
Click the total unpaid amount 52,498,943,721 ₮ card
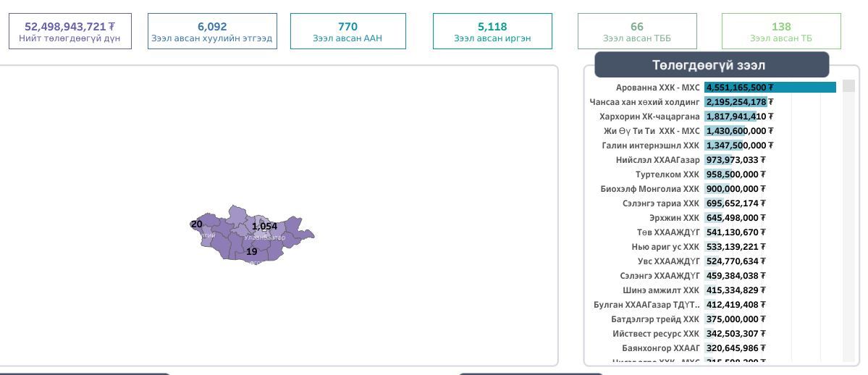point(70,31)
